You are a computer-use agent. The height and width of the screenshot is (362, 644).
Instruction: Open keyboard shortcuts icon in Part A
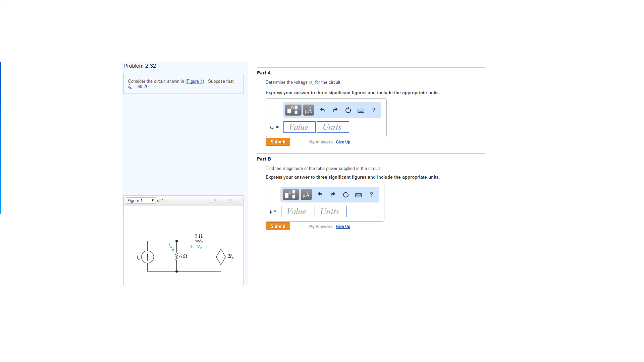(x=361, y=111)
